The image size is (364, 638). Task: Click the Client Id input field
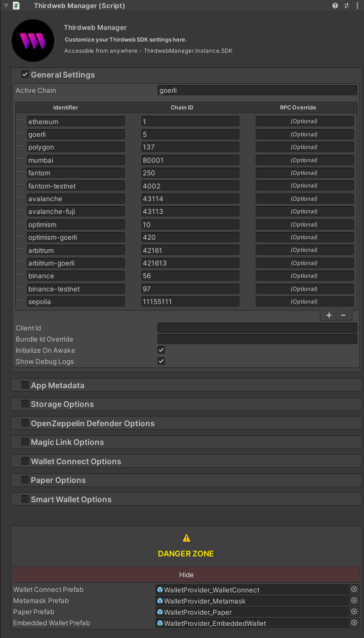257,328
